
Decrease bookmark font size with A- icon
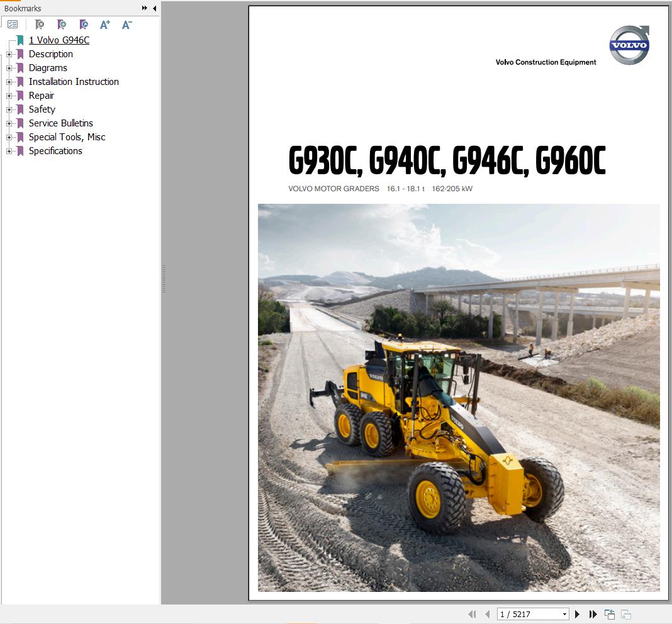pos(127,25)
